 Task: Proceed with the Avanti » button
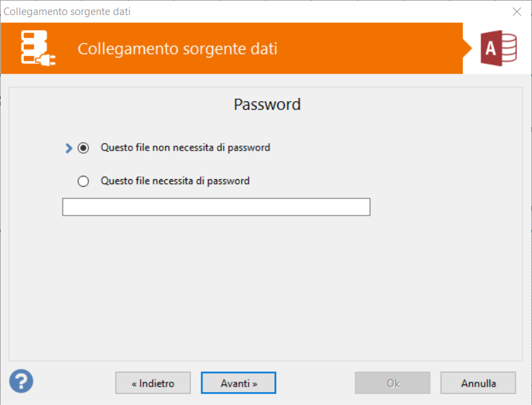coord(238,383)
